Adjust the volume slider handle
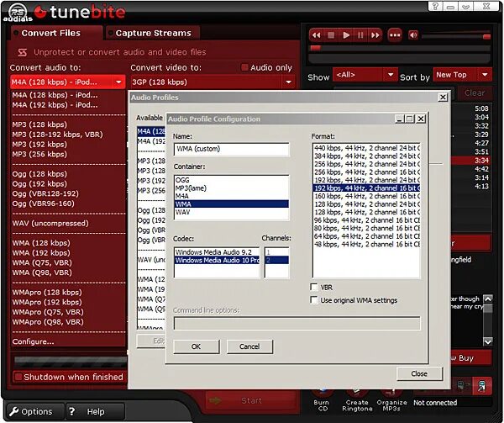This screenshot has height=423, width=504. pyautogui.click(x=487, y=36)
